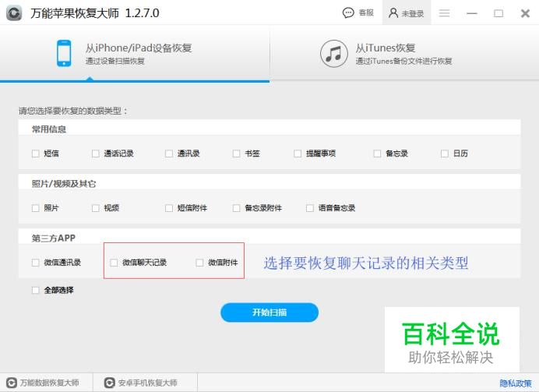Click the 第三方APP section heading
The width and height of the screenshot is (539, 392).
[x=53, y=238]
